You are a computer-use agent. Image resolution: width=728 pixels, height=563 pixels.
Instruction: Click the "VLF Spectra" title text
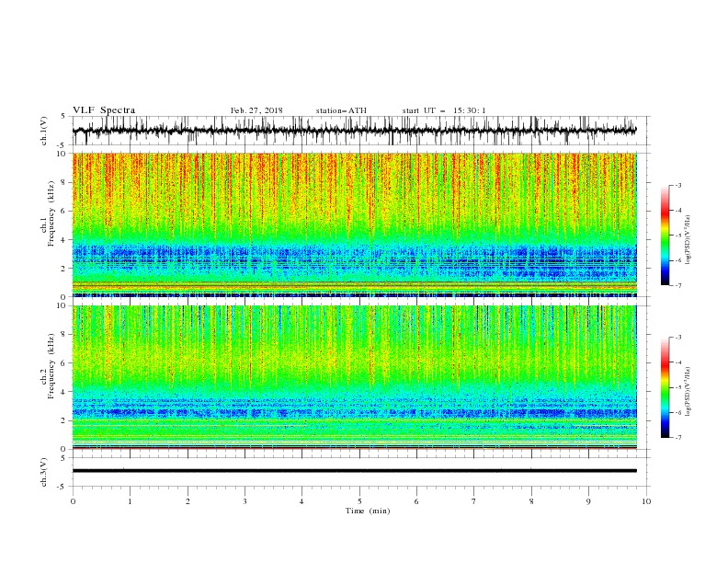tap(104, 110)
